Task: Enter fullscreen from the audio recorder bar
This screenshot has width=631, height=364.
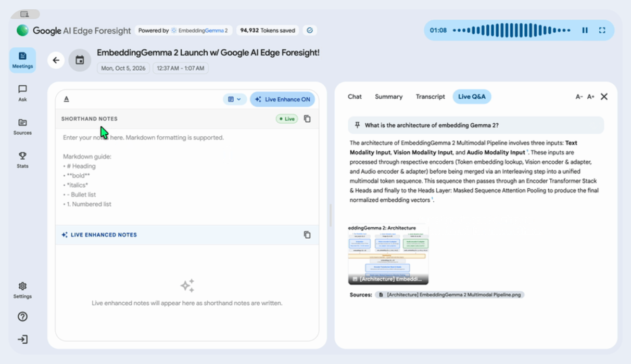Action: click(602, 31)
